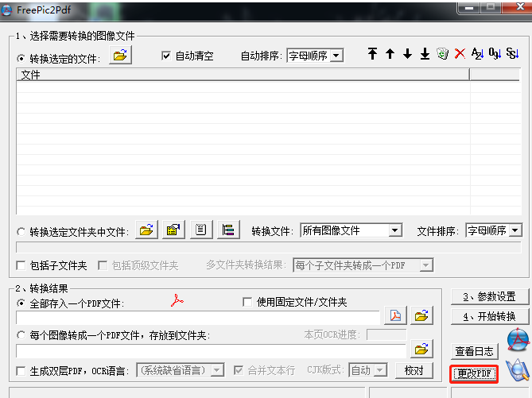Click the 更改PDF button

click(474, 374)
